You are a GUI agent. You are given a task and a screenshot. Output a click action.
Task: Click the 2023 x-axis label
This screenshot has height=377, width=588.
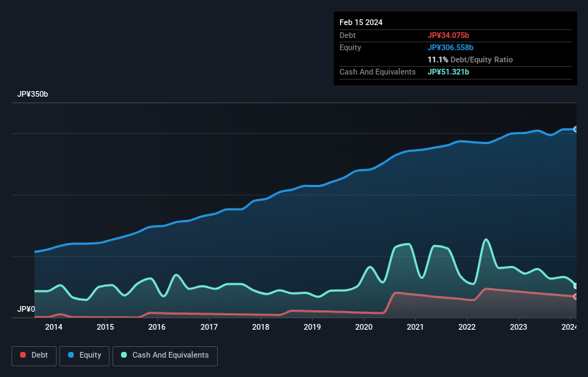(x=519, y=327)
